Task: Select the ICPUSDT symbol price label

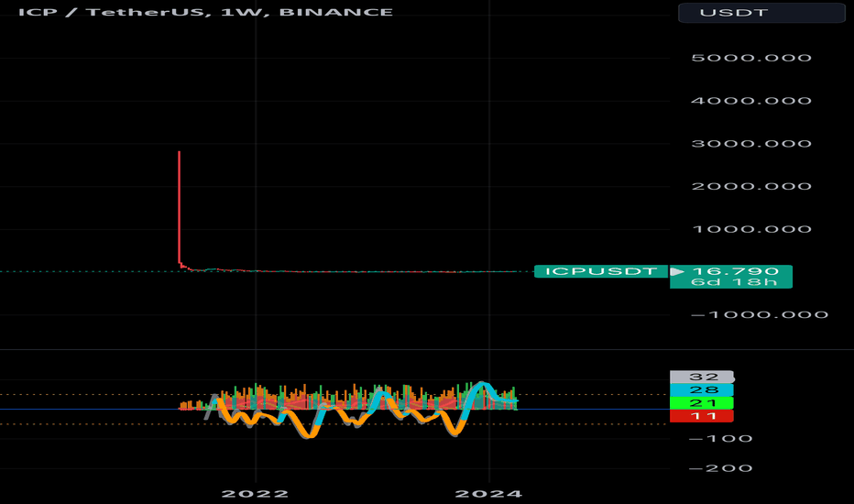Action: tap(601, 271)
